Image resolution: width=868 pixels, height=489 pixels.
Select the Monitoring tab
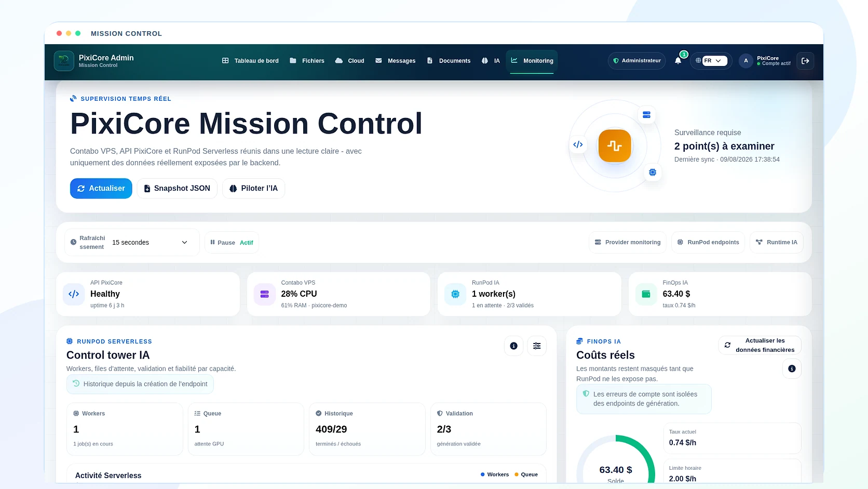click(x=532, y=61)
